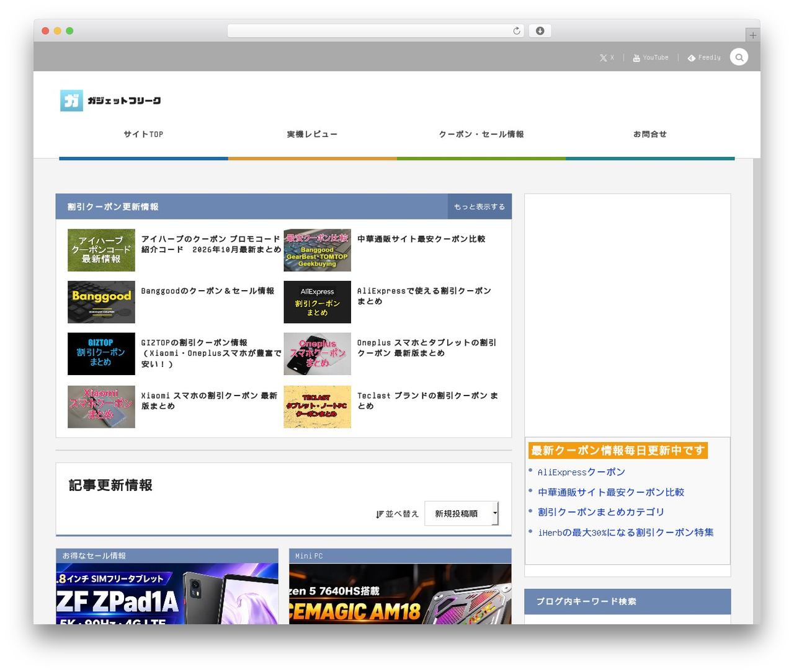Viewport: 794px width, 672px height.
Task: Open the サイトTOP menu item
Action: (x=143, y=134)
